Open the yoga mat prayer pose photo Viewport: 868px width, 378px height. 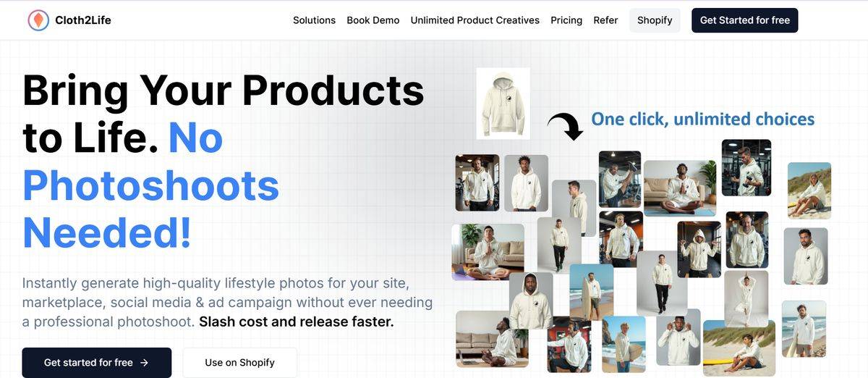click(x=488, y=252)
